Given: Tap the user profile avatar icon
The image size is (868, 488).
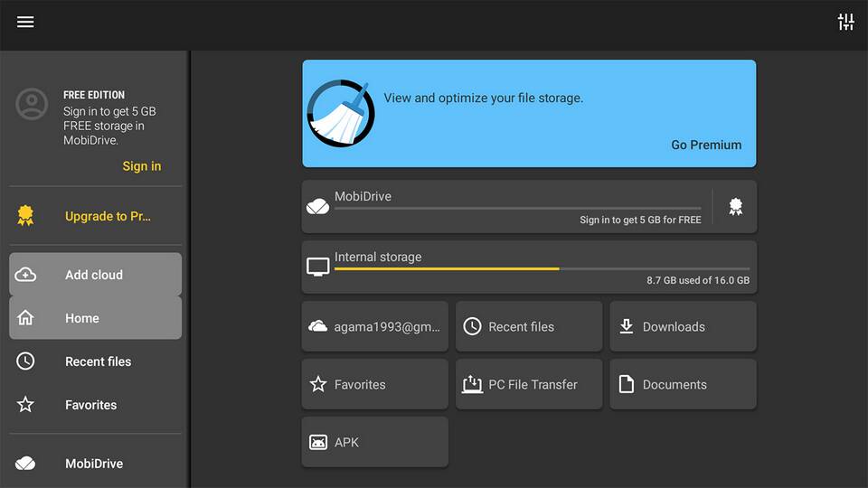Looking at the screenshot, I should [x=32, y=104].
